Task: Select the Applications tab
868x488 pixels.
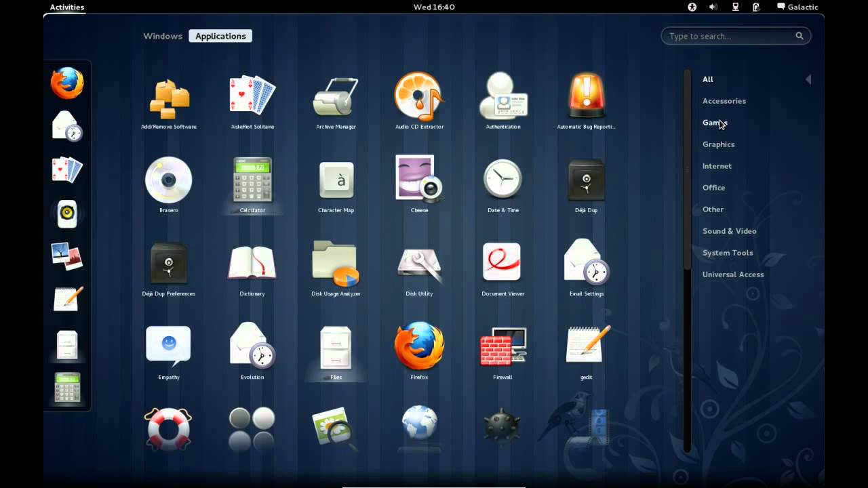Action: tap(220, 36)
